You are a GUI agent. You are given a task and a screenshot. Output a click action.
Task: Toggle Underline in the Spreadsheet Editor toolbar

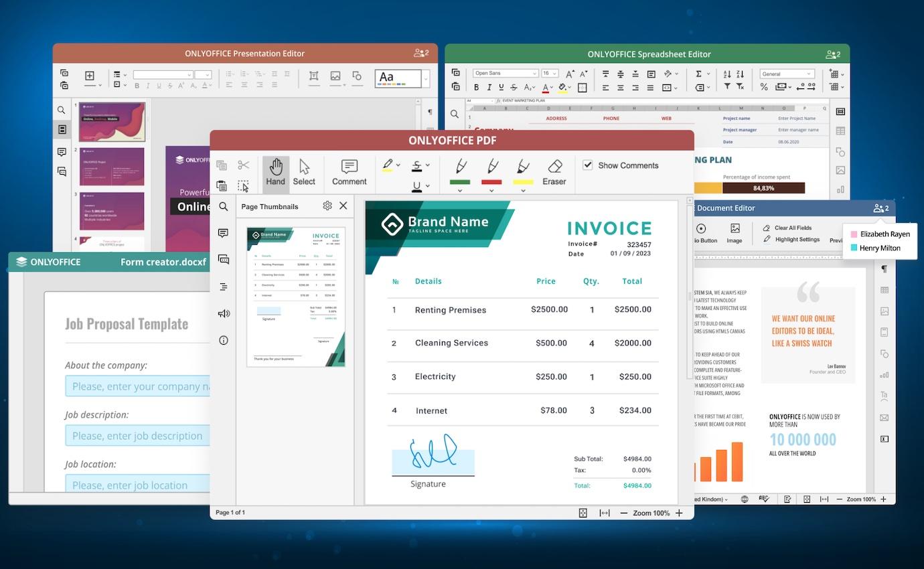pyautogui.click(x=501, y=87)
